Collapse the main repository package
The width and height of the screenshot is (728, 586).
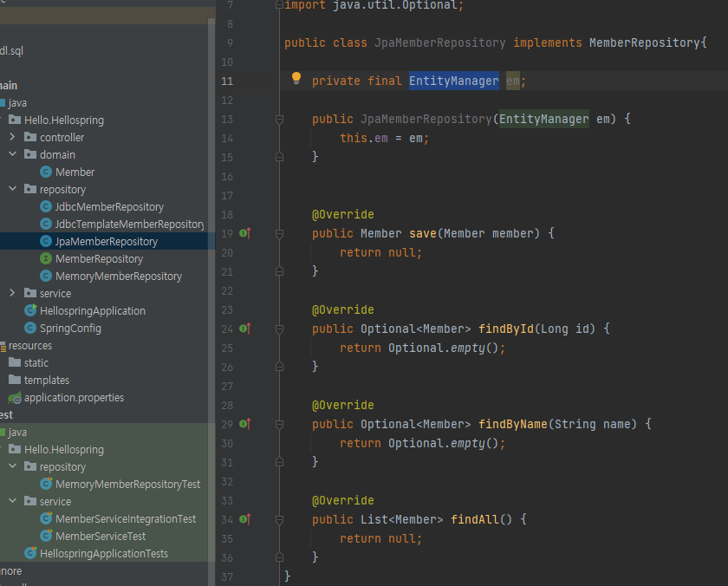point(12,189)
